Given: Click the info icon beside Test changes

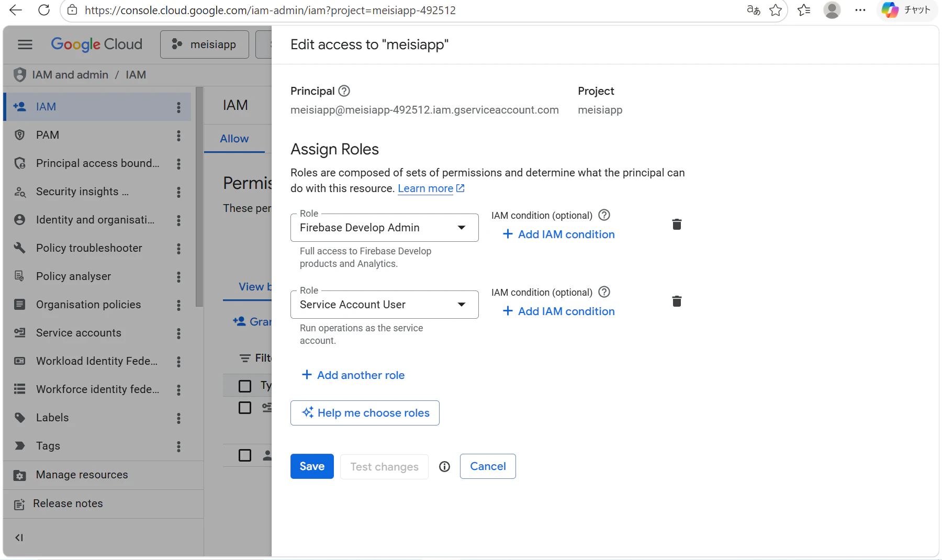Looking at the screenshot, I should [444, 466].
